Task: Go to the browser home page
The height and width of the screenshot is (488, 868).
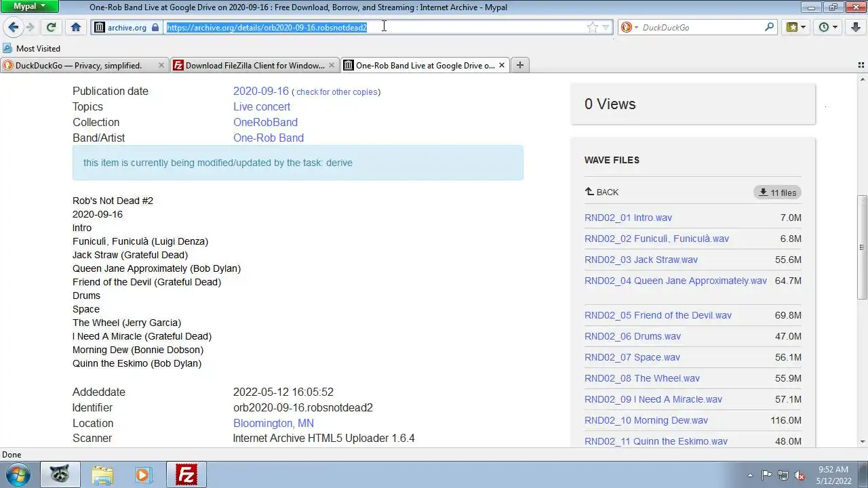Action: pos(76,27)
